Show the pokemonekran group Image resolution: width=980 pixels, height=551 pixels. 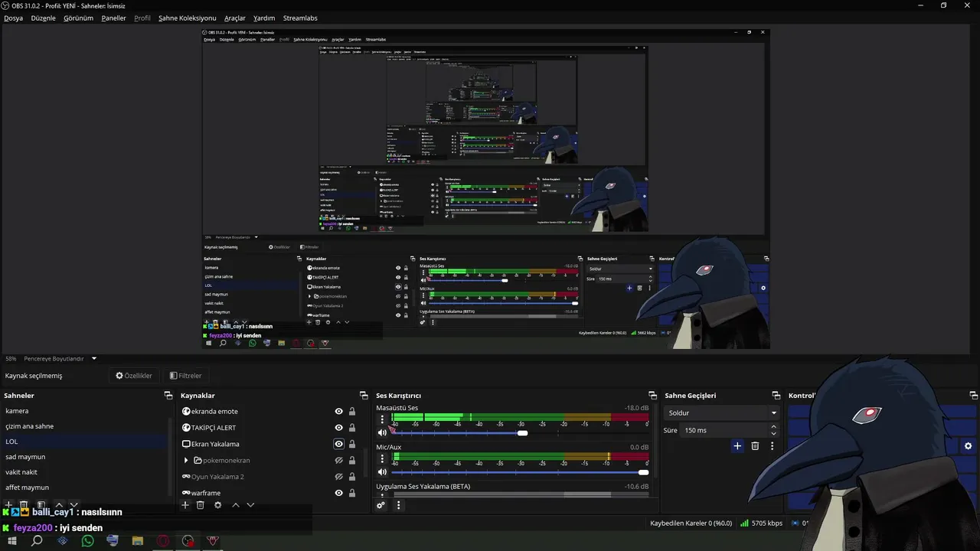click(x=338, y=460)
